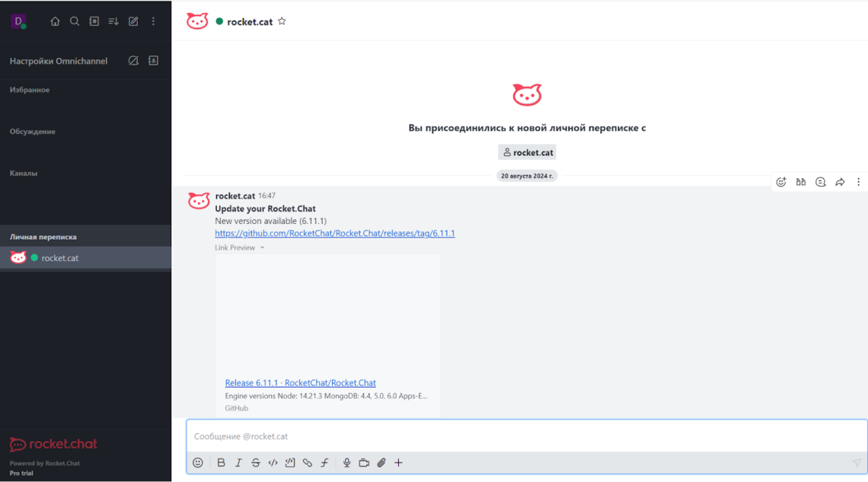Open sidebar sort options with the arrow icon
Viewport: 868px width, 482px height.
(113, 21)
